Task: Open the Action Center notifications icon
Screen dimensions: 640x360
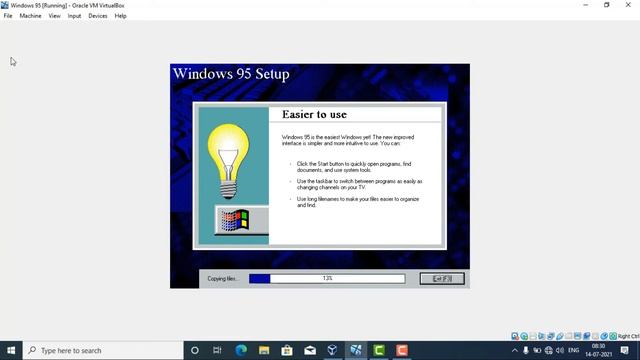Action: pyautogui.click(x=624, y=350)
